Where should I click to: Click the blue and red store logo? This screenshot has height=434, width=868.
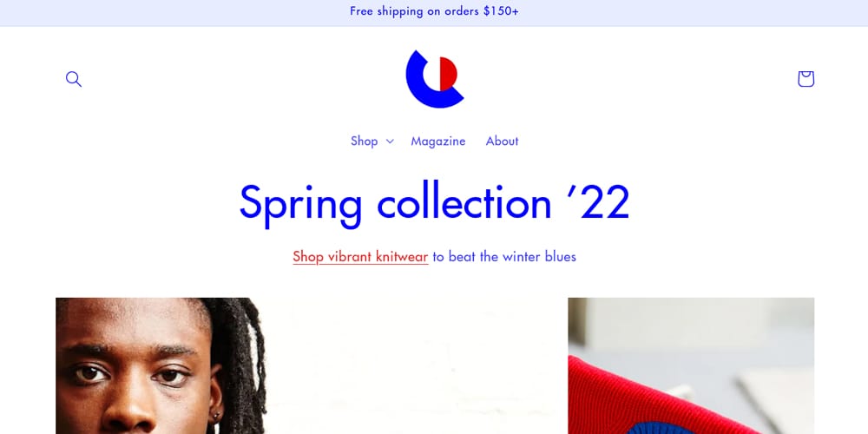[x=435, y=79]
